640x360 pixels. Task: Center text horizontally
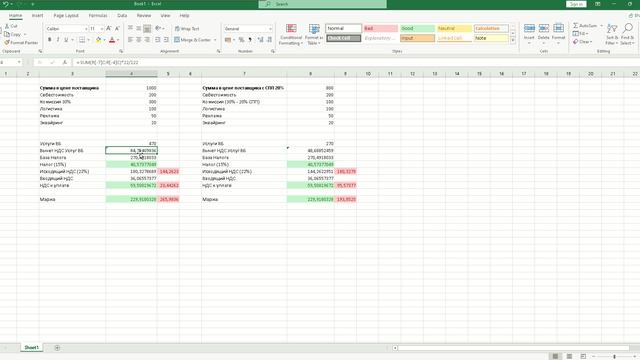pos(139,40)
